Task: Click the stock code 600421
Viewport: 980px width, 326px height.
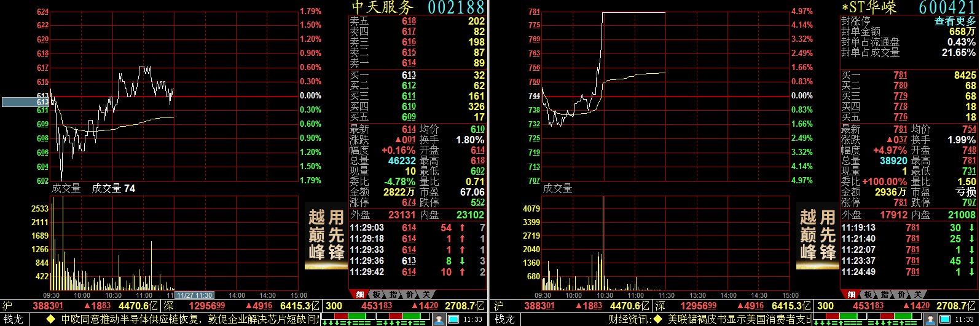Action: point(947,7)
